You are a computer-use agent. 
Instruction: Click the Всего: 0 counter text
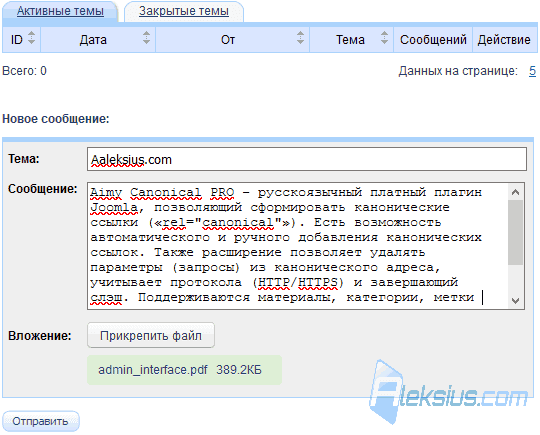click(24, 71)
